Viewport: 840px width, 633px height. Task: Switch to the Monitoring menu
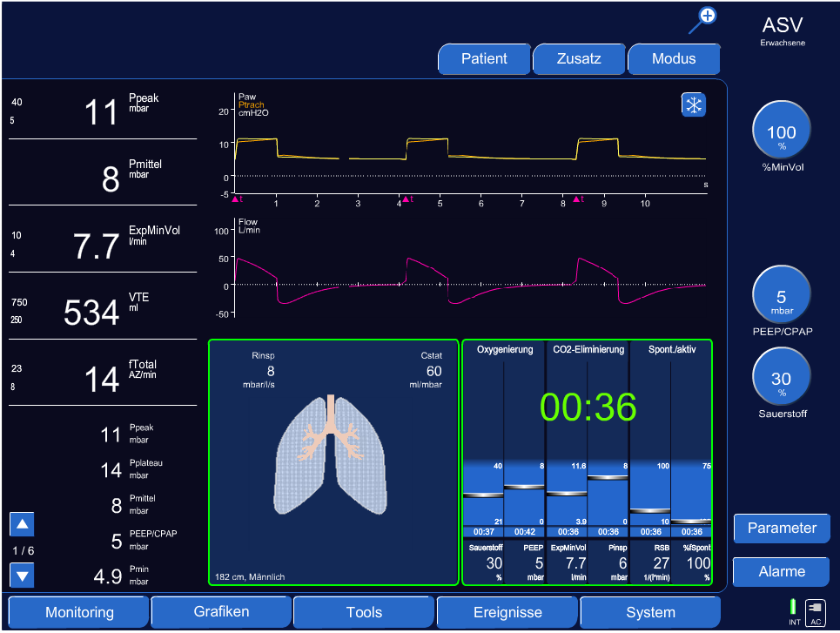(79, 612)
